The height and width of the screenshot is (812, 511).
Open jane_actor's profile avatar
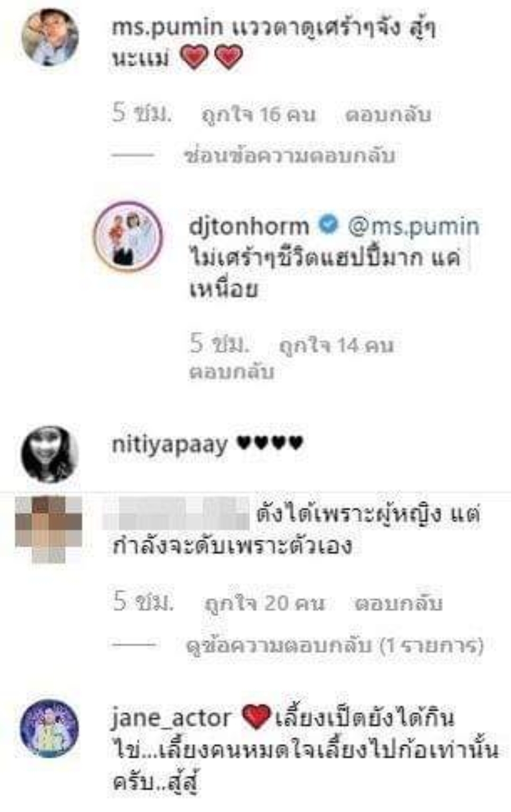pos(49,728)
